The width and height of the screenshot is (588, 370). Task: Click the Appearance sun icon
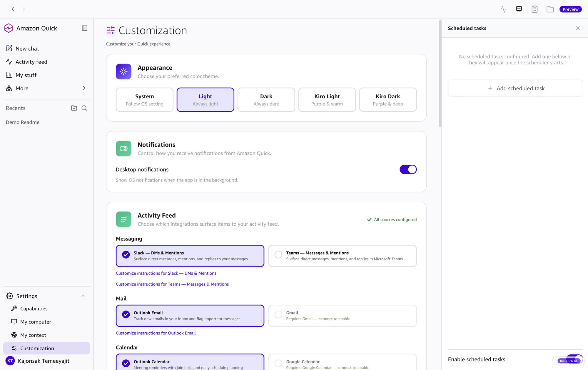(x=123, y=71)
